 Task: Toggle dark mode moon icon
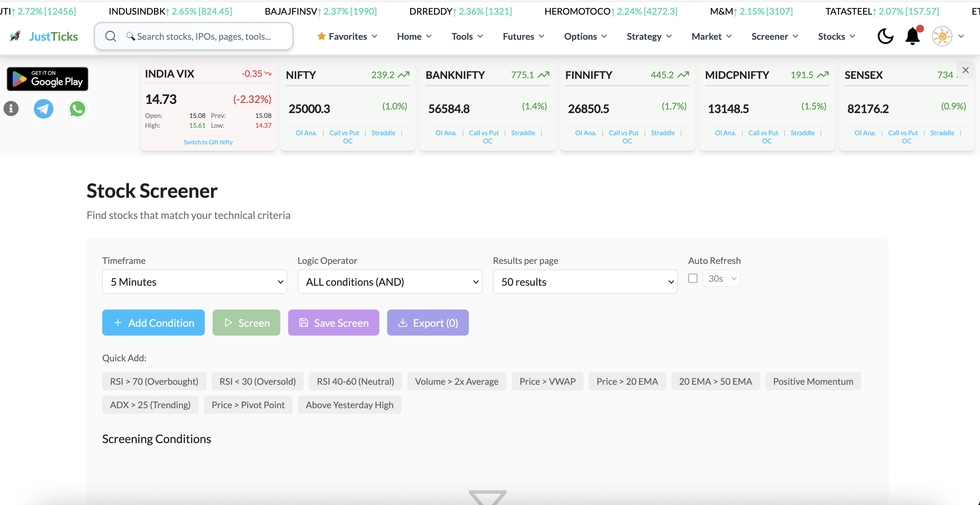tap(885, 36)
